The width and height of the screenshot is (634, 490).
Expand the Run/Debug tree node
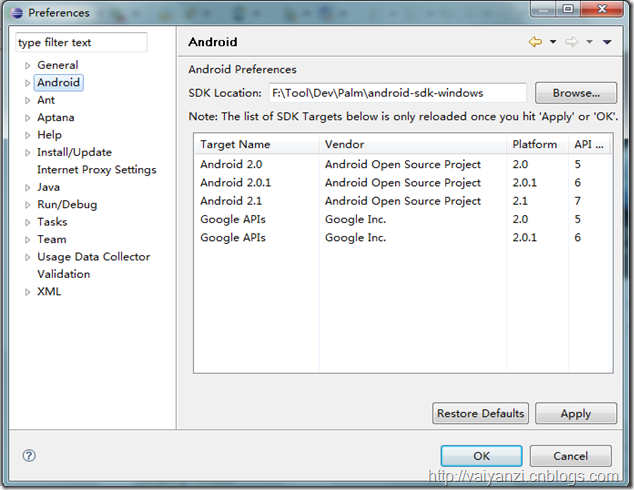[x=27, y=205]
